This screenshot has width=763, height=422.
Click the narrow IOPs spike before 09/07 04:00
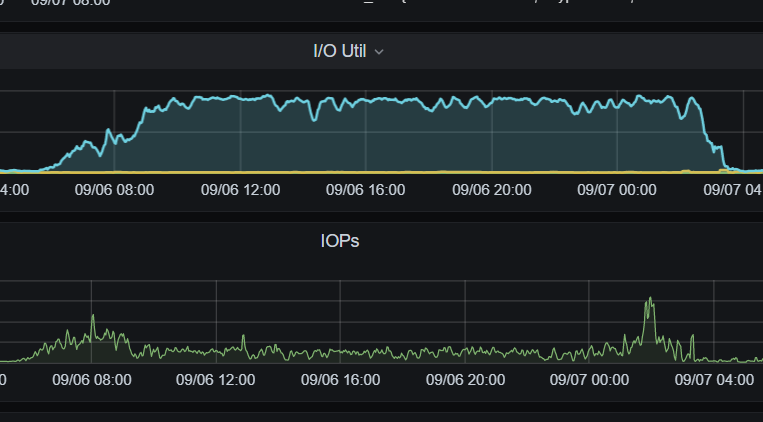coord(692,336)
